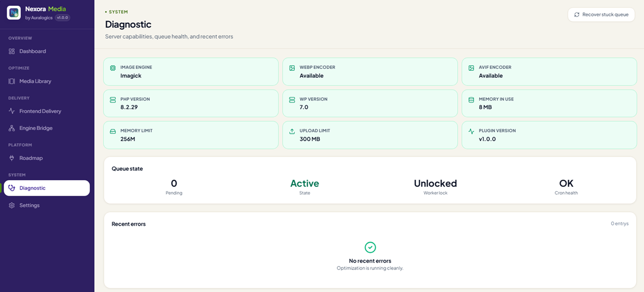644x292 pixels.
Task: Click the Image Engine chip icon
Action: tap(113, 68)
